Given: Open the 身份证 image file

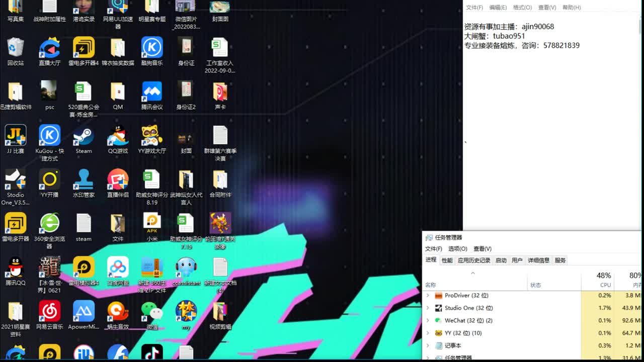Looking at the screenshot, I should [x=186, y=52].
